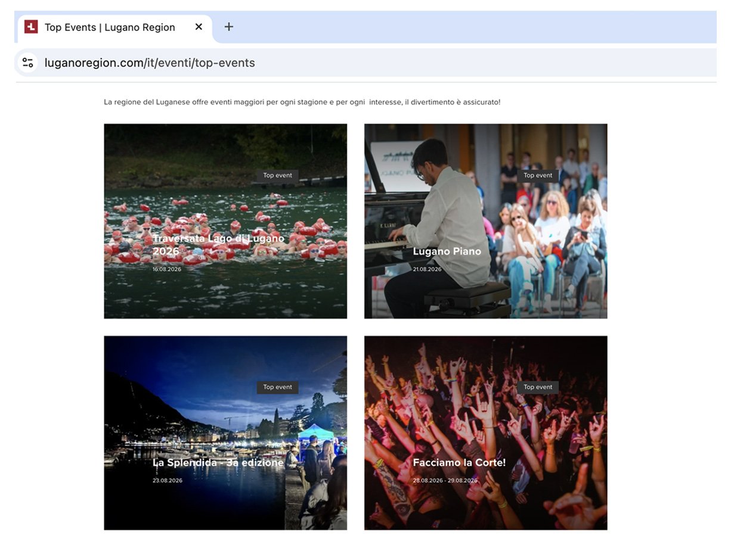Viewport: 731px width, 560px height.
Task: Click Top event badge on concert crowd card
Action: [538, 387]
